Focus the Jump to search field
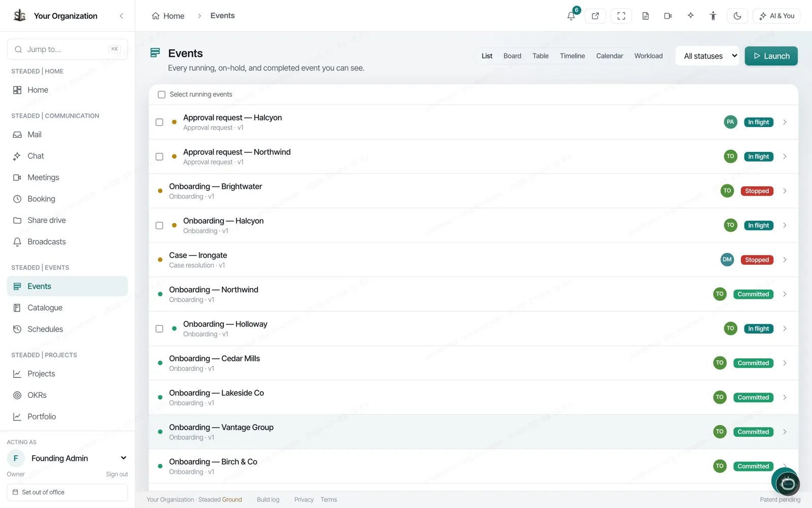This screenshot has height=508, width=812. click(67, 49)
